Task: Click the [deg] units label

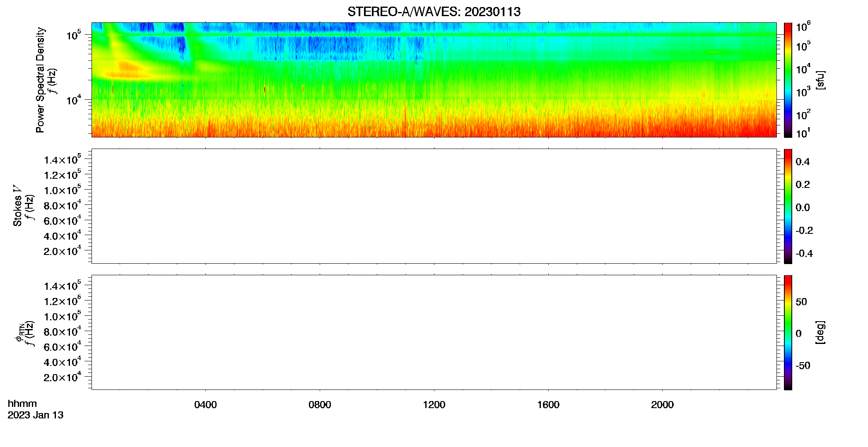Action: [x=820, y=332]
